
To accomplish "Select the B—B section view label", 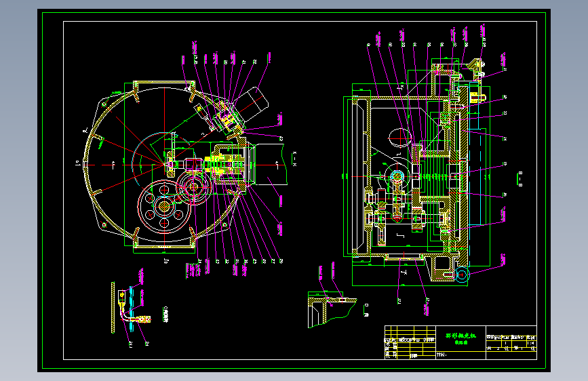I will pyautogui.click(x=520, y=179).
